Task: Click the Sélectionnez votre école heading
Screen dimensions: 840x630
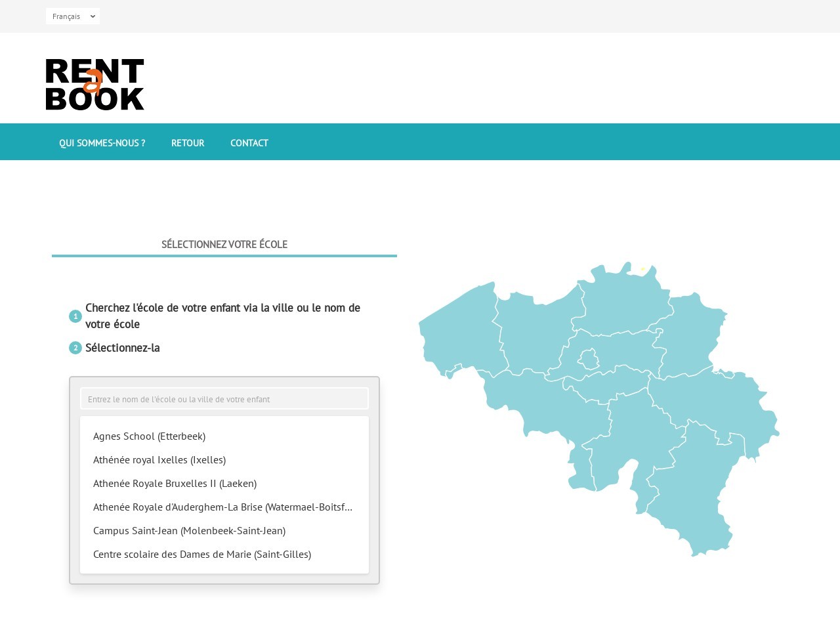Action: (224, 244)
